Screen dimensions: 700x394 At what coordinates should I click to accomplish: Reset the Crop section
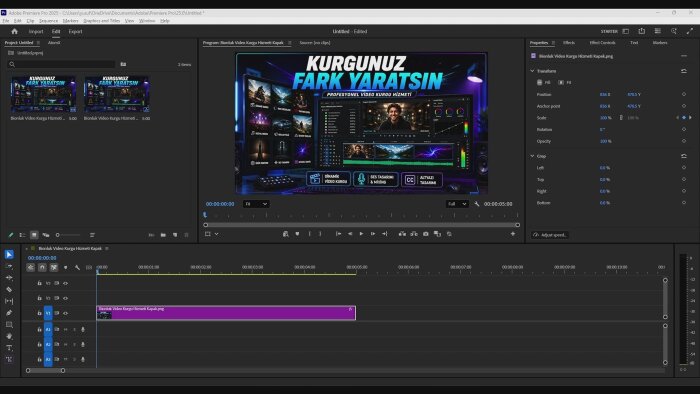coord(683,156)
